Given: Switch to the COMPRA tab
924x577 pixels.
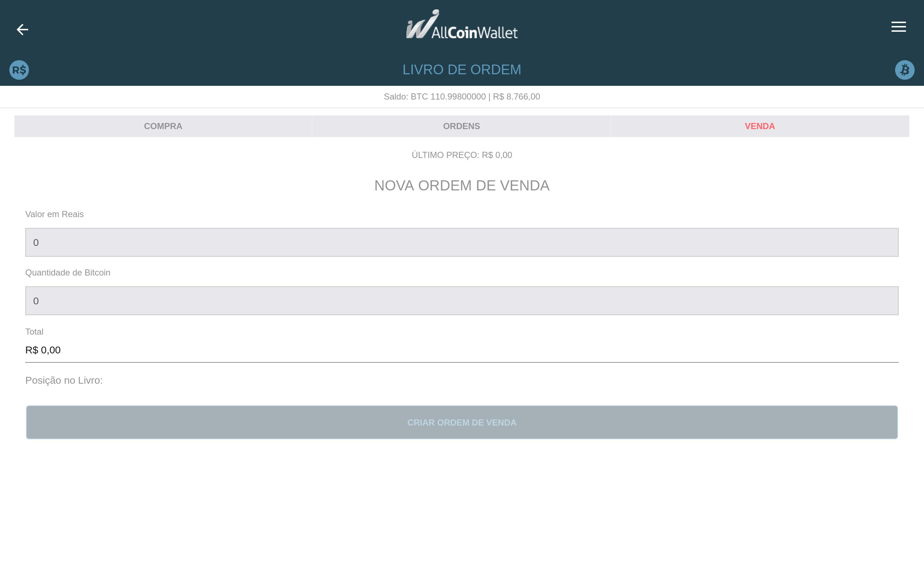Looking at the screenshot, I should (163, 126).
